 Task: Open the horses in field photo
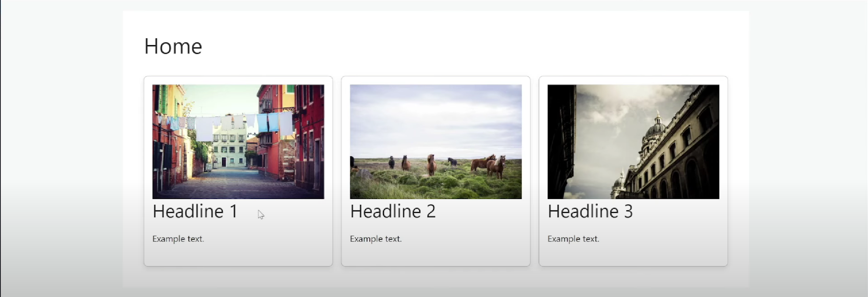(x=436, y=142)
